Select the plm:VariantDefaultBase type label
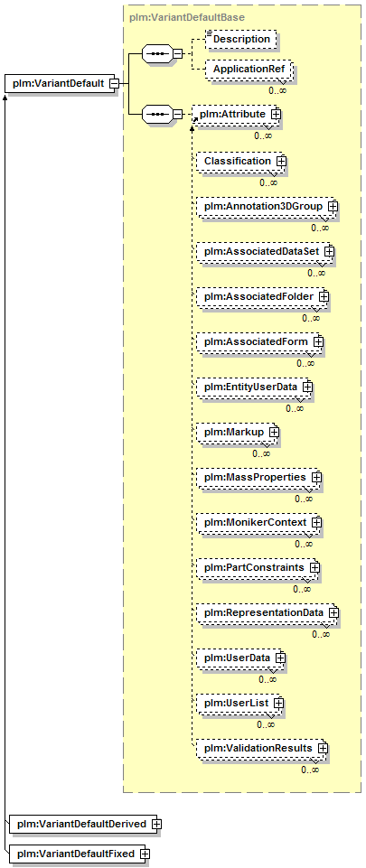This screenshot has height=868, width=366. (186, 17)
